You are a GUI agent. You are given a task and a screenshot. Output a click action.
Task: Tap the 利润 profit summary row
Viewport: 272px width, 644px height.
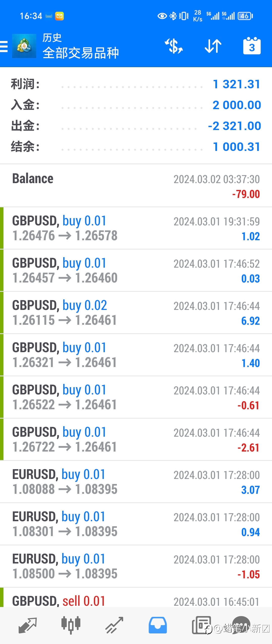[x=136, y=84]
